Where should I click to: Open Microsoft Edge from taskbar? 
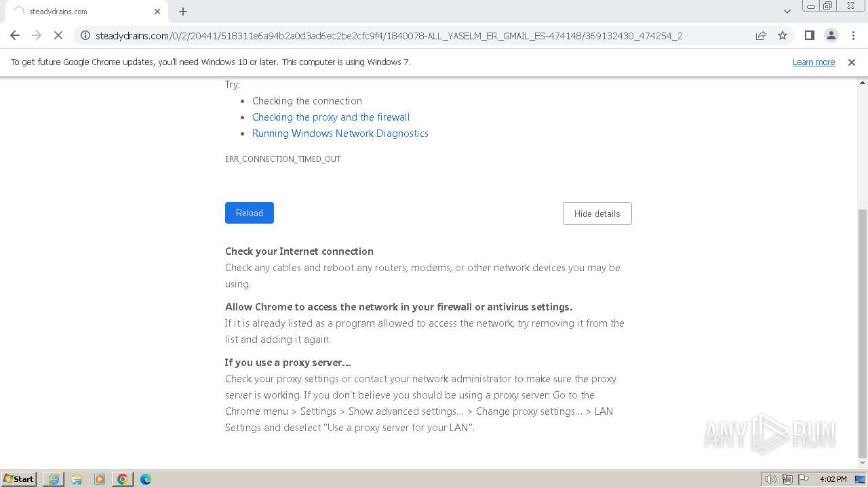[x=146, y=479]
